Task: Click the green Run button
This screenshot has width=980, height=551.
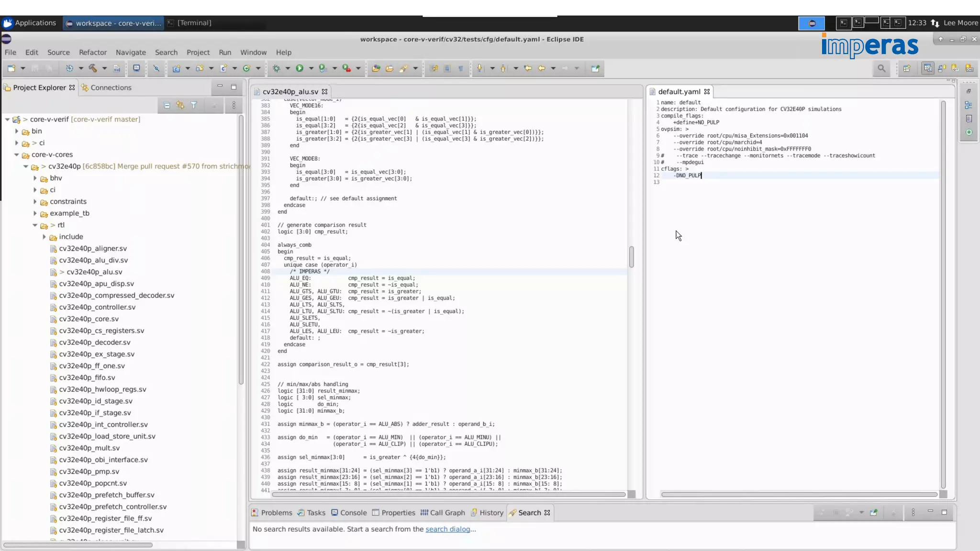Action: point(300,68)
